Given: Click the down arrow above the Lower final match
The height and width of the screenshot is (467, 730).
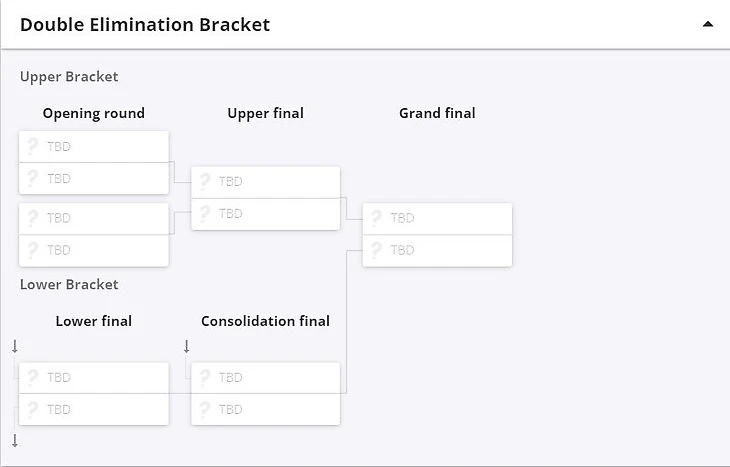Looking at the screenshot, I should click(15, 347).
